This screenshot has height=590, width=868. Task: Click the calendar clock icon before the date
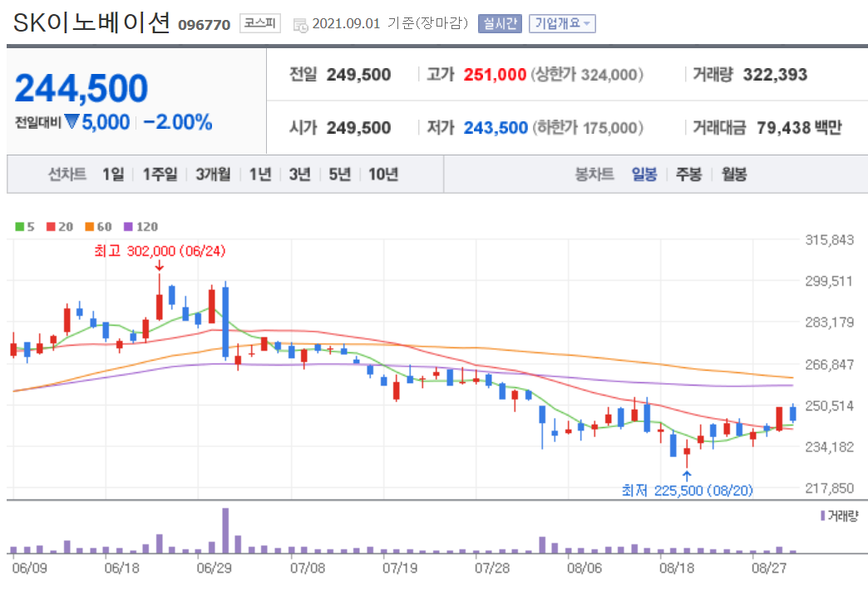point(300,25)
